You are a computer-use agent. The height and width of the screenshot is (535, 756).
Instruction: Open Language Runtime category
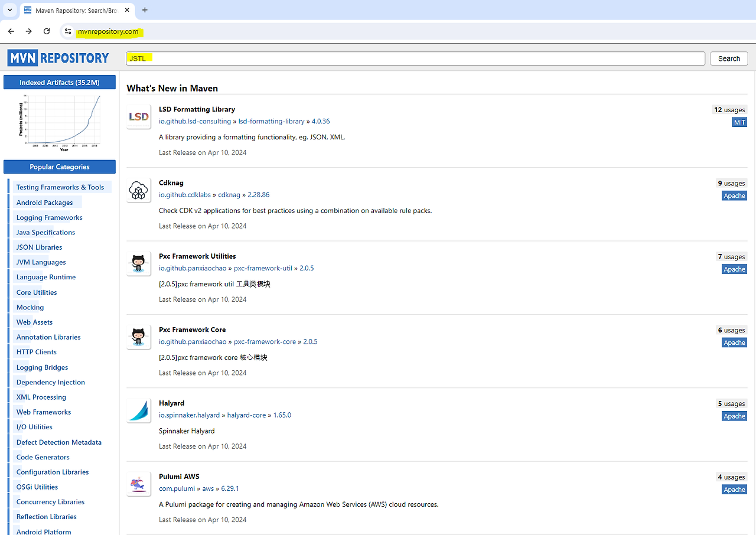tap(46, 277)
